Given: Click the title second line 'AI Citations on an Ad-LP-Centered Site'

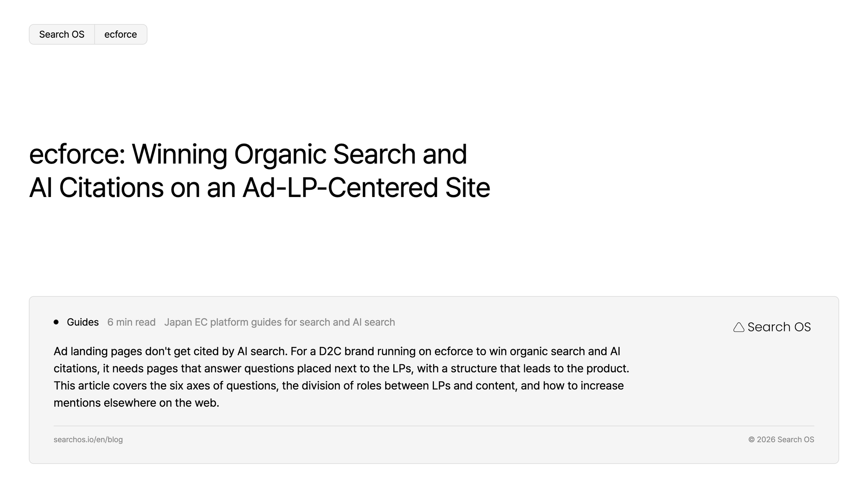Looking at the screenshot, I should click(259, 188).
